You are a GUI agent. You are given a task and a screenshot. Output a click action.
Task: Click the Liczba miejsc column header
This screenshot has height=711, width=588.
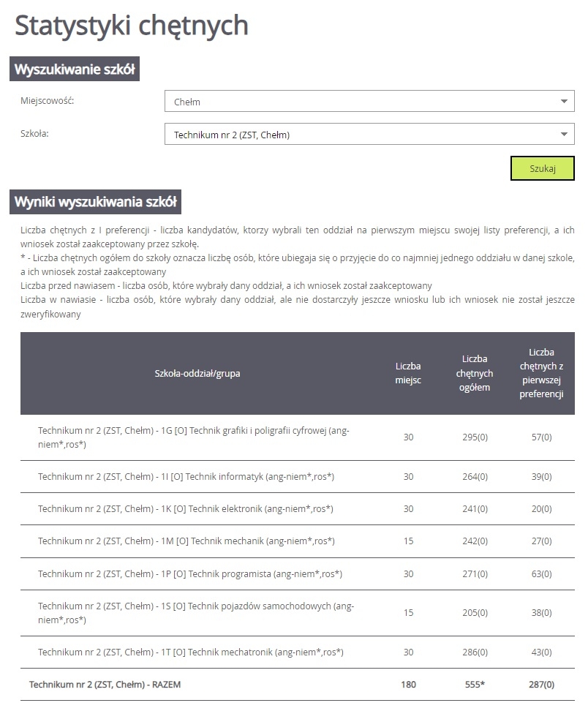408,374
